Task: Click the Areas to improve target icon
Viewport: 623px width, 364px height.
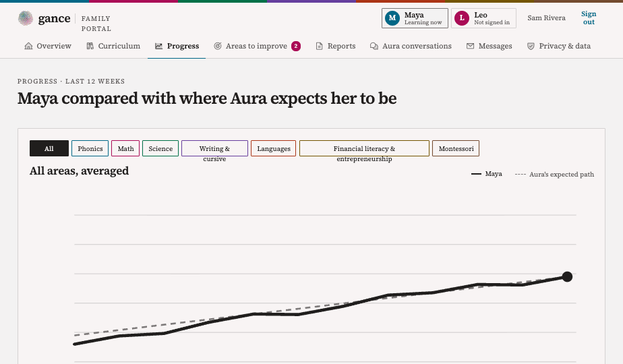Action: [218, 46]
